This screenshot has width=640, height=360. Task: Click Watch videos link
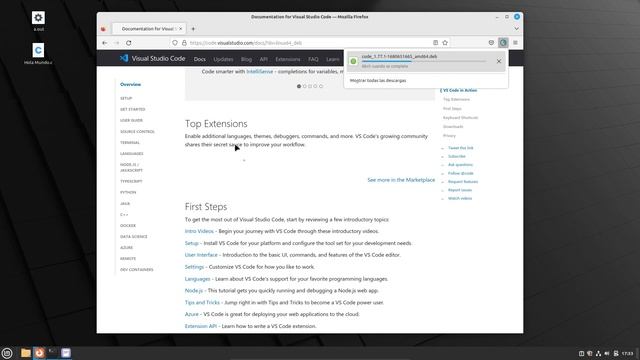coord(460,198)
